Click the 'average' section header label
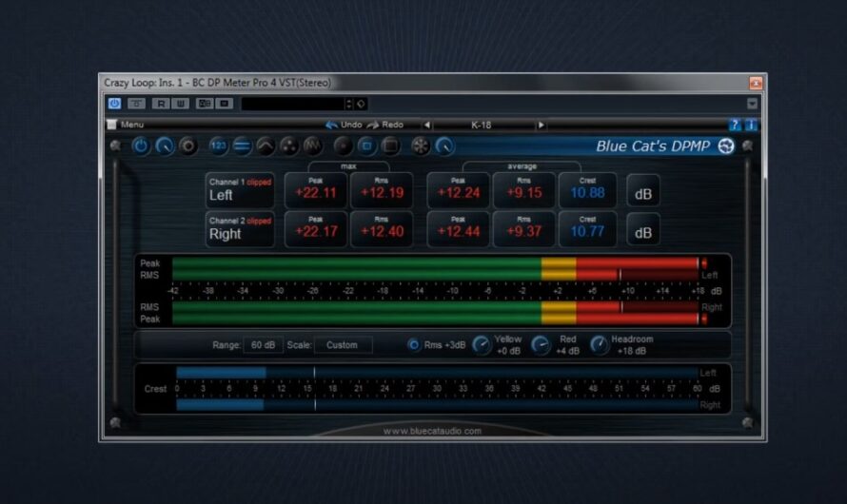The width and height of the screenshot is (847, 504). click(x=522, y=166)
